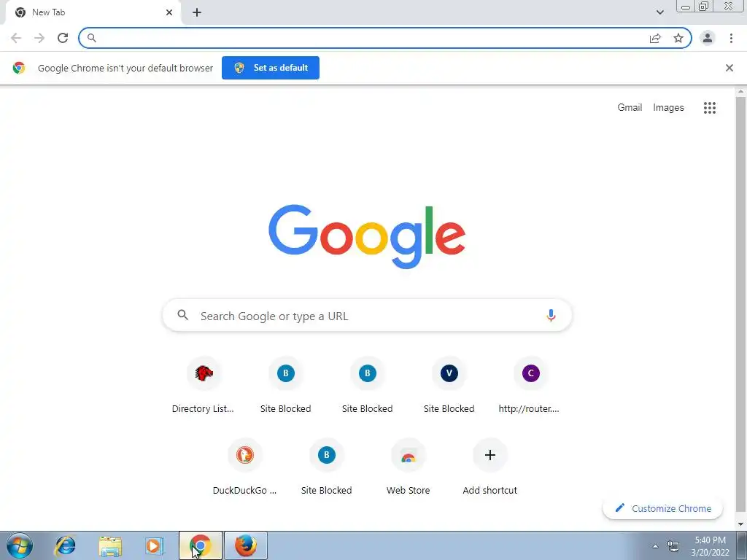Open the Google apps grid

tap(709, 108)
